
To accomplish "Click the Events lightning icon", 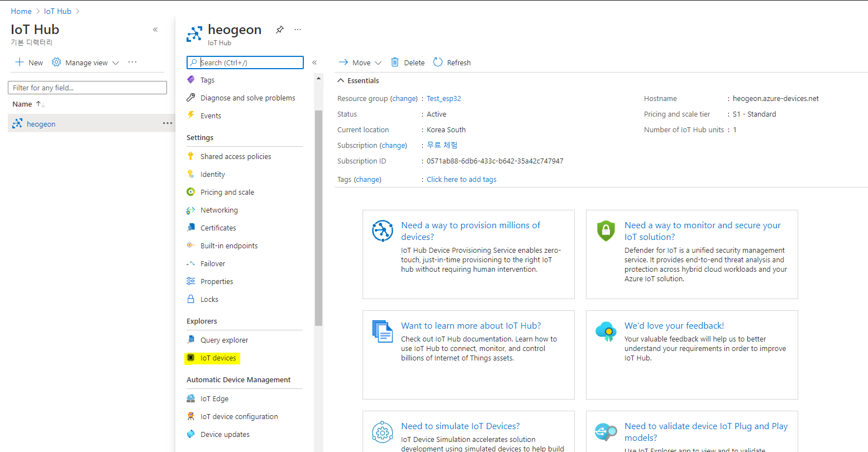I will 191,115.
